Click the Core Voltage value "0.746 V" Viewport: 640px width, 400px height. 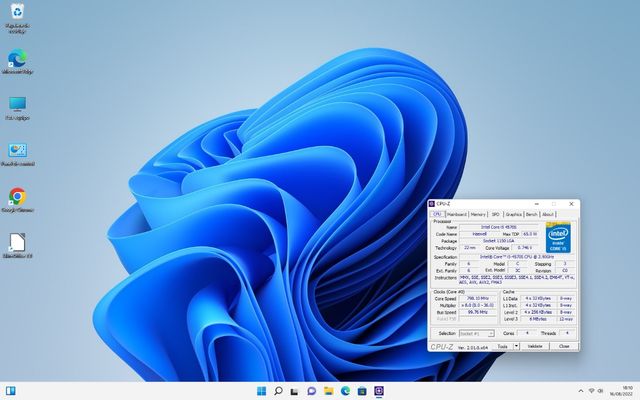click(524, 248)
